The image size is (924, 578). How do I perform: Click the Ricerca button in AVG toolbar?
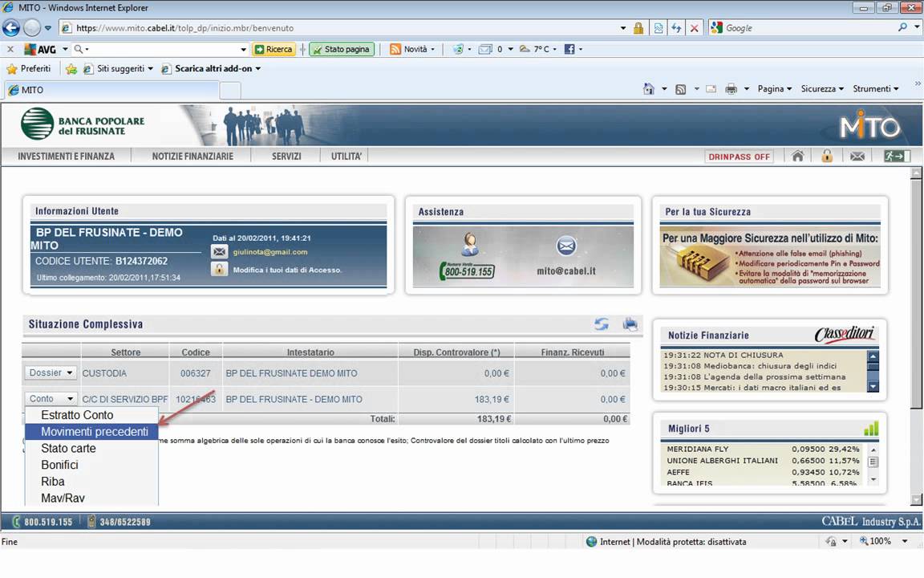274,49
